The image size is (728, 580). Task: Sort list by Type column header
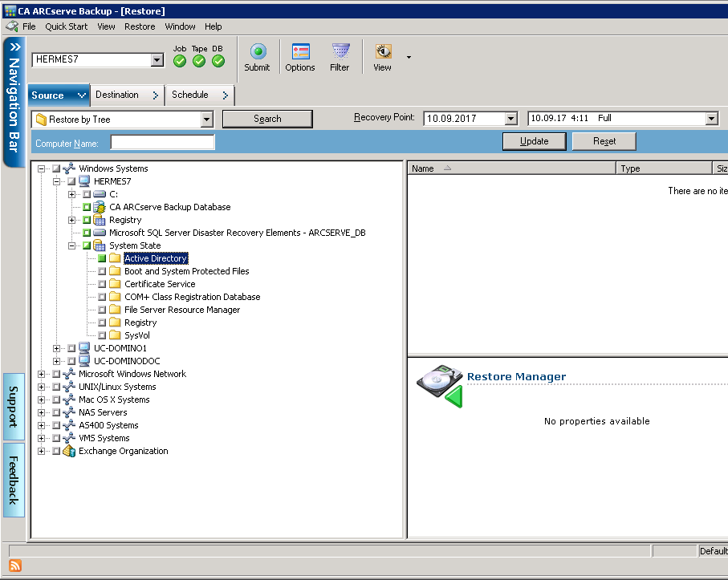664,168
